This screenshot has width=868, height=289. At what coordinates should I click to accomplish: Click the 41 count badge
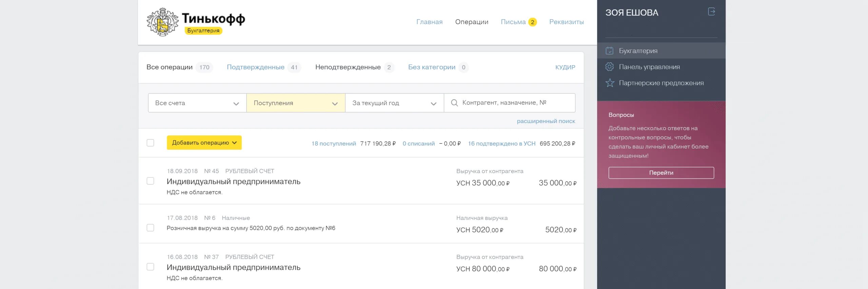coord(294,67)
